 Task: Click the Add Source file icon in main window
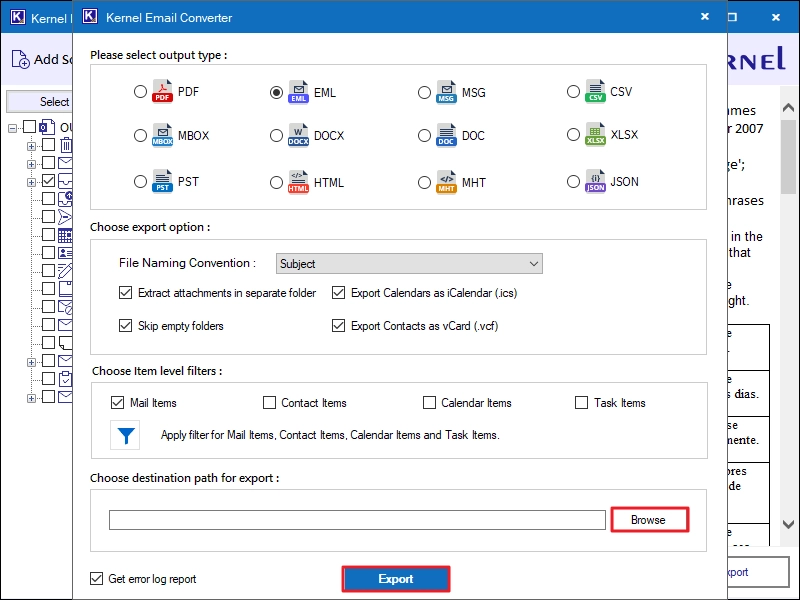(20, 59)
